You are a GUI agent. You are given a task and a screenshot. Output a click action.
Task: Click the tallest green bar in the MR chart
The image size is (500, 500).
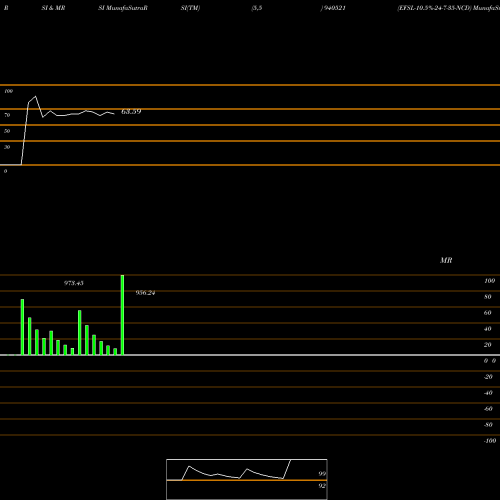122,315
